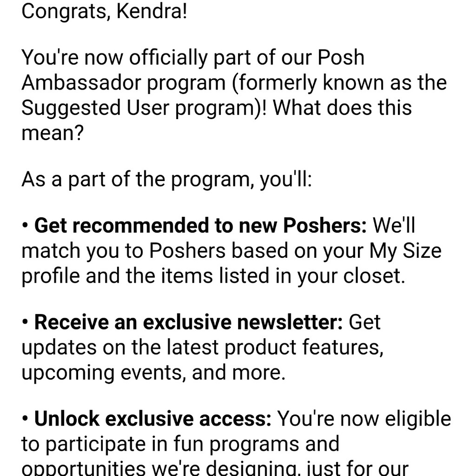Tap the word "mean?" ending the first paragraph
This screenshot has height=476, width=476.
(52, 133)
